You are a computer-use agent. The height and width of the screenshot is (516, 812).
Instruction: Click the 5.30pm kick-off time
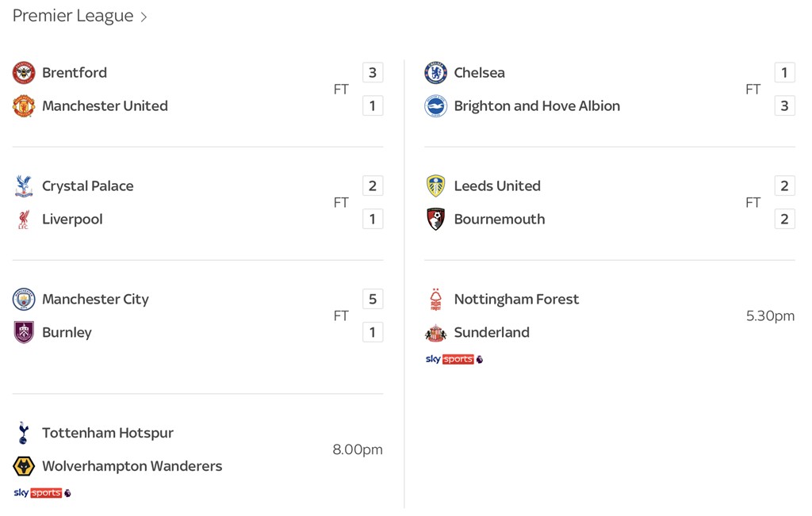pos(770,316)
